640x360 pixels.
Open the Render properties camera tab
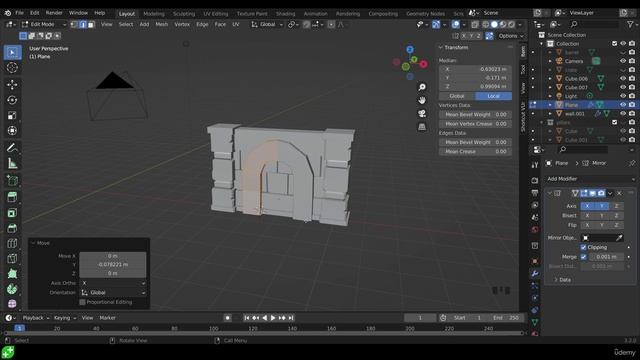tap(535, 180)
